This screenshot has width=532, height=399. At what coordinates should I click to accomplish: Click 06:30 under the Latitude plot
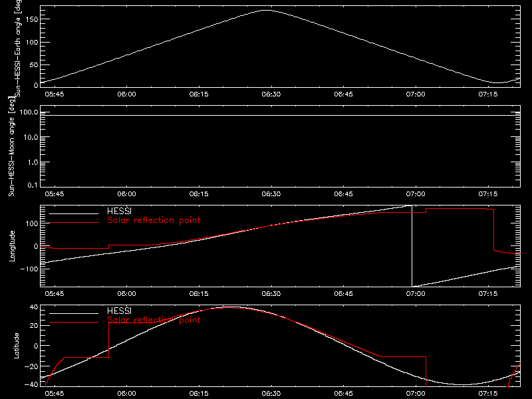pyautogui.click(x=271, y=393)
